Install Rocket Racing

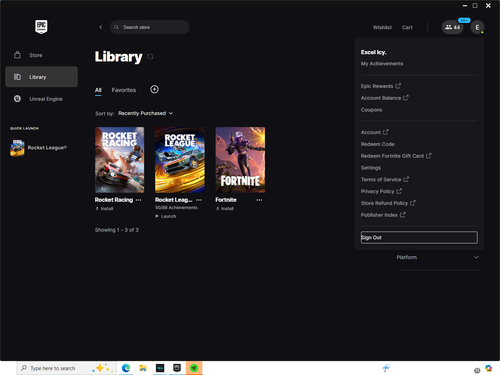(x=104, y=209)
